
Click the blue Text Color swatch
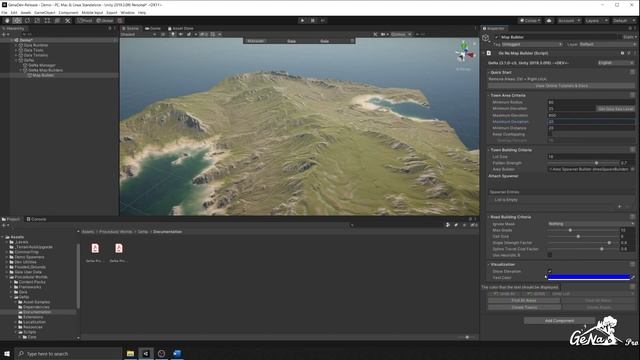[x=588, y=278]
